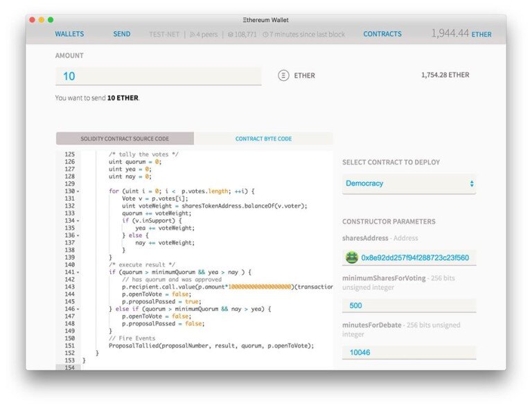Collapse the for loop at line 130

click(78, 191)
